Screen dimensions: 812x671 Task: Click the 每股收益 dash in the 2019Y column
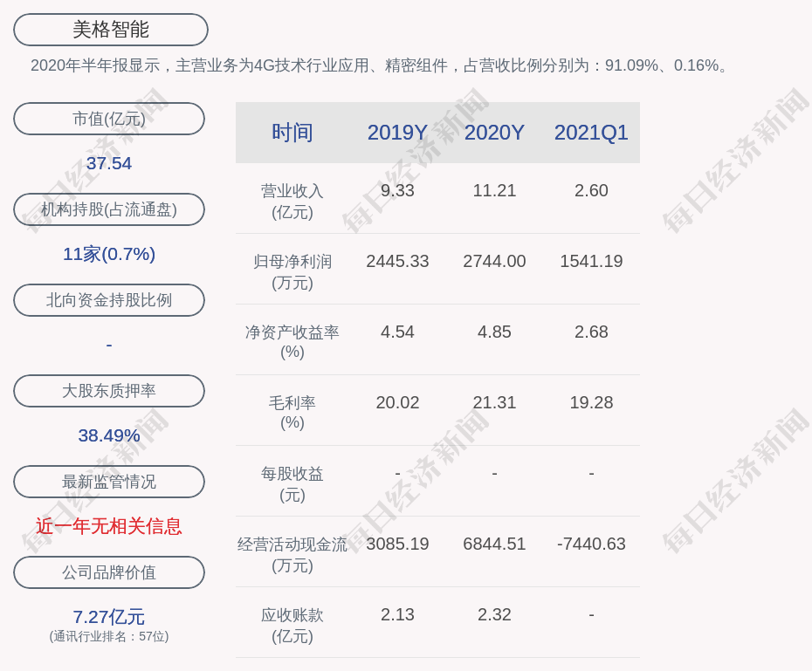click(398, 473)
